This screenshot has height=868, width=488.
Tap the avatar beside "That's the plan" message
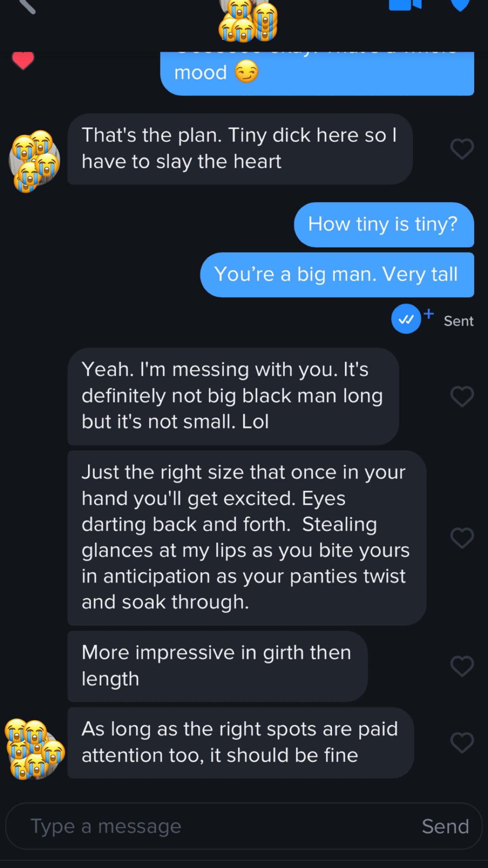pyautogui.click(x=35, y=161)
